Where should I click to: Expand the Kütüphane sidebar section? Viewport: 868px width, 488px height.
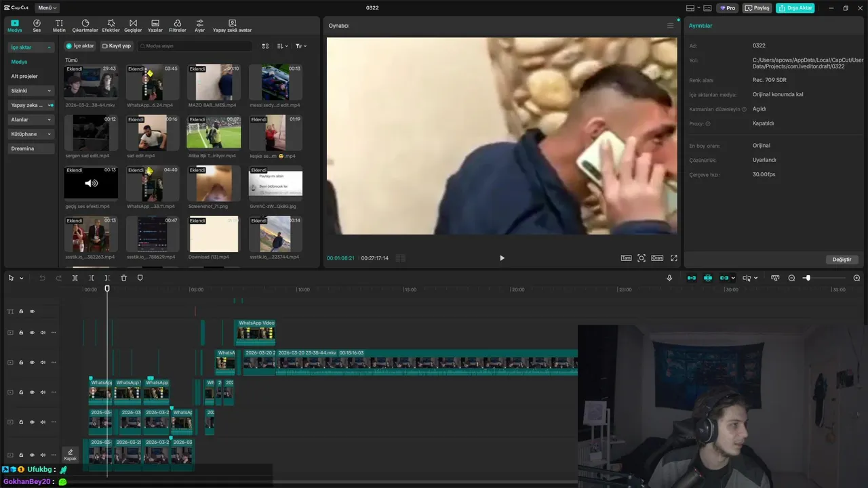tap(49, 134)
